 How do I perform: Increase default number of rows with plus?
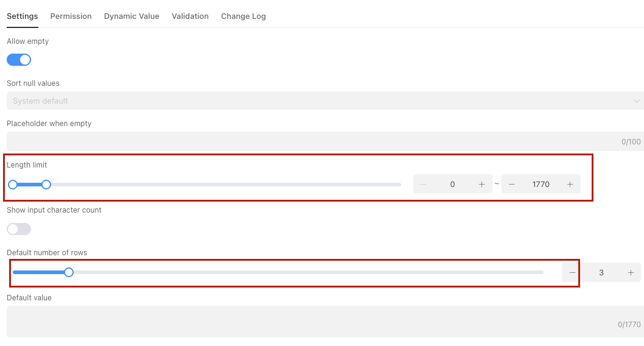tap(631, 273)
